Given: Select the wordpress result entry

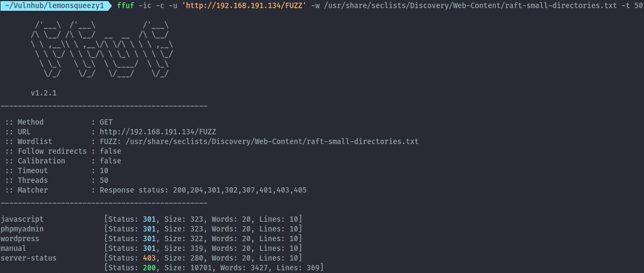Looking at the screenshot, I should pos(20,238).
